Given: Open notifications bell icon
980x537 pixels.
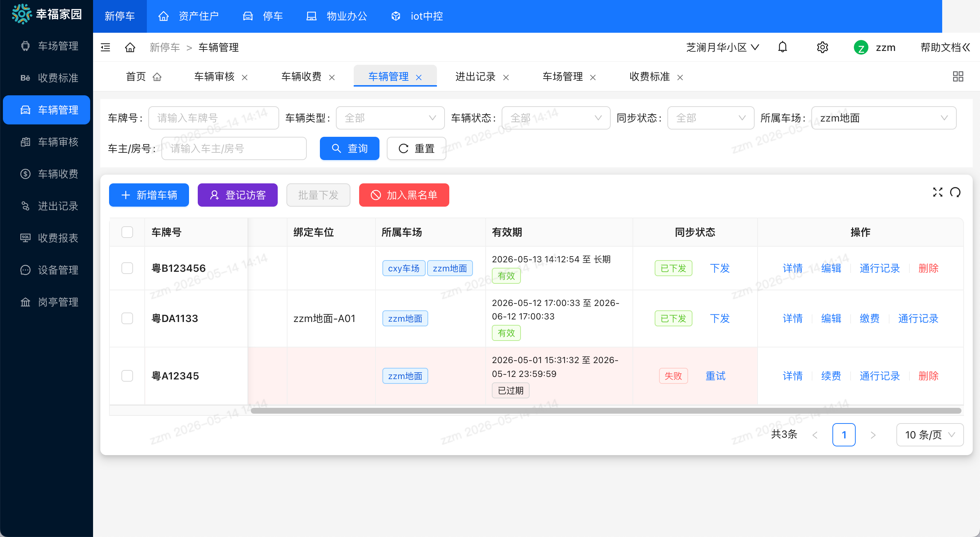Looking at the screenshot, I should click(x=783, y=47).
